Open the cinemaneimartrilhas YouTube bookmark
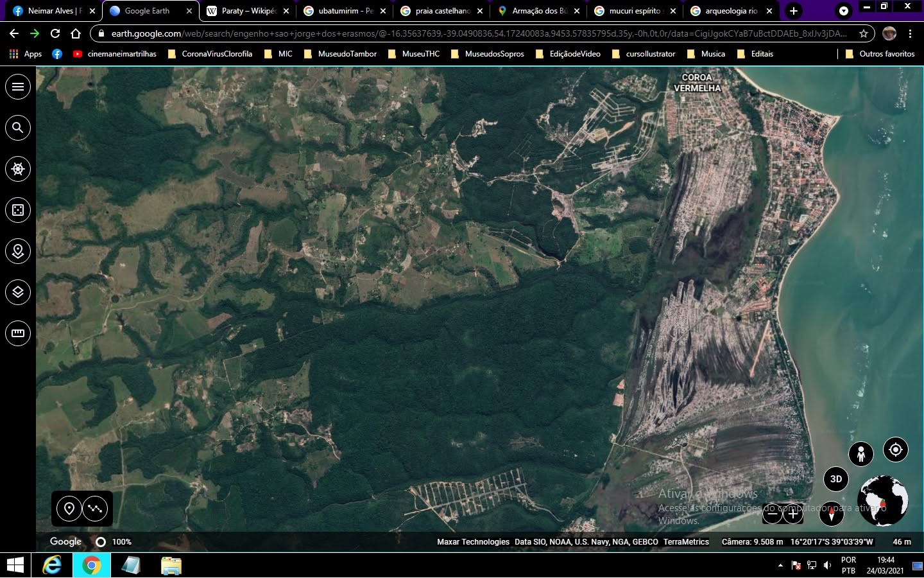 tap(115, 54)
